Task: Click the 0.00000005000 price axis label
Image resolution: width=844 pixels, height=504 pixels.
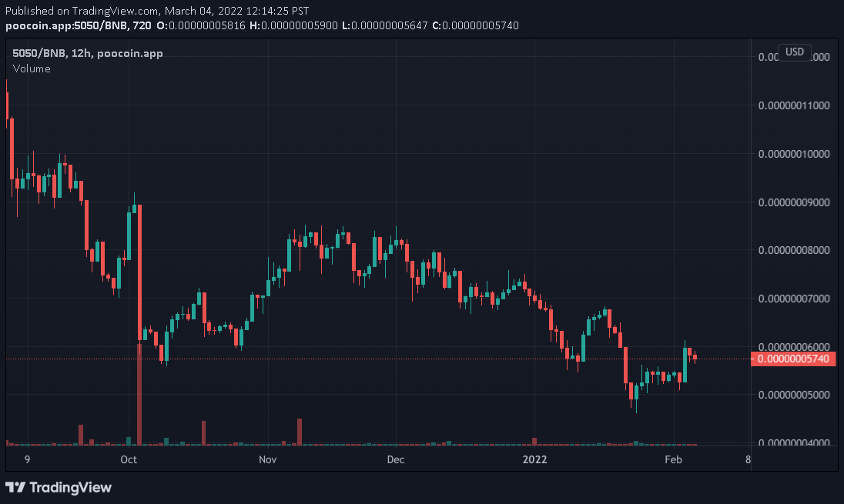Action: [x=794, y=395]
